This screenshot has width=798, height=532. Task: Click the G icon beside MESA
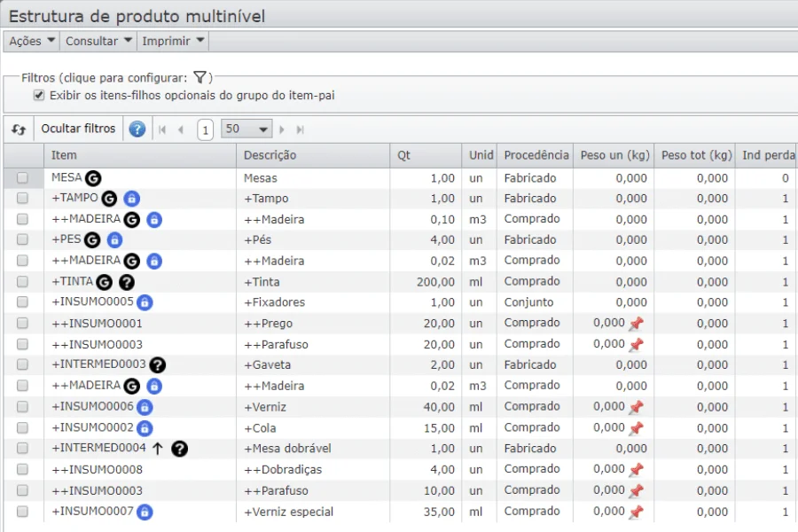click(93, 178)
